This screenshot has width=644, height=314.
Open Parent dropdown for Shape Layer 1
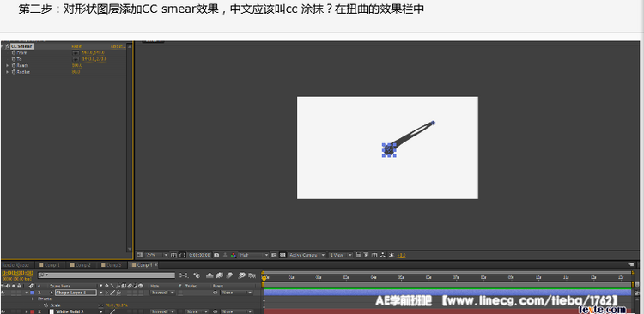click(236, 293)
